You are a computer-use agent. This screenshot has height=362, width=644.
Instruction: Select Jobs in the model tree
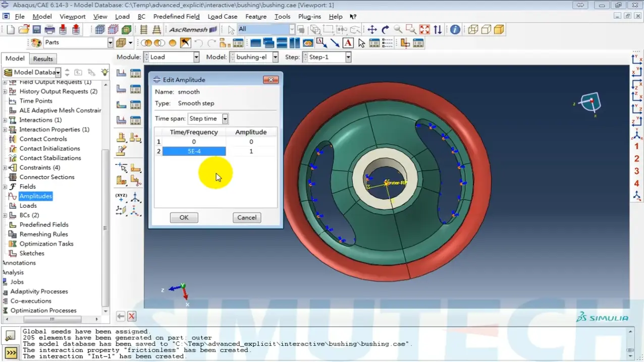click(17, 282)
